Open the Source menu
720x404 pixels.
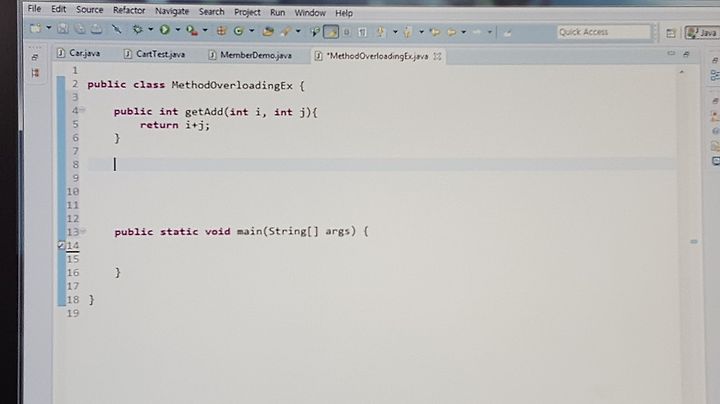[x=90, y=10]
